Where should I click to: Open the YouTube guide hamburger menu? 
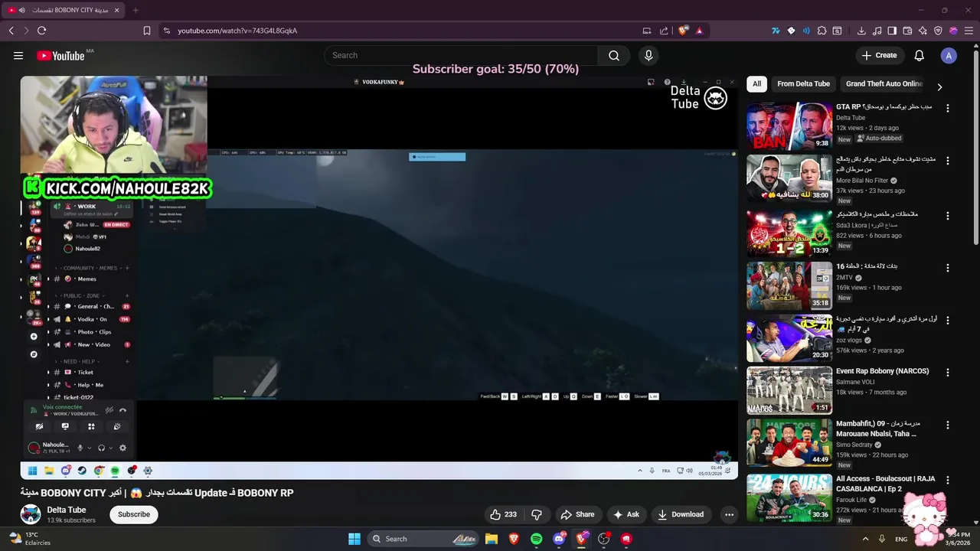[18, 55]
